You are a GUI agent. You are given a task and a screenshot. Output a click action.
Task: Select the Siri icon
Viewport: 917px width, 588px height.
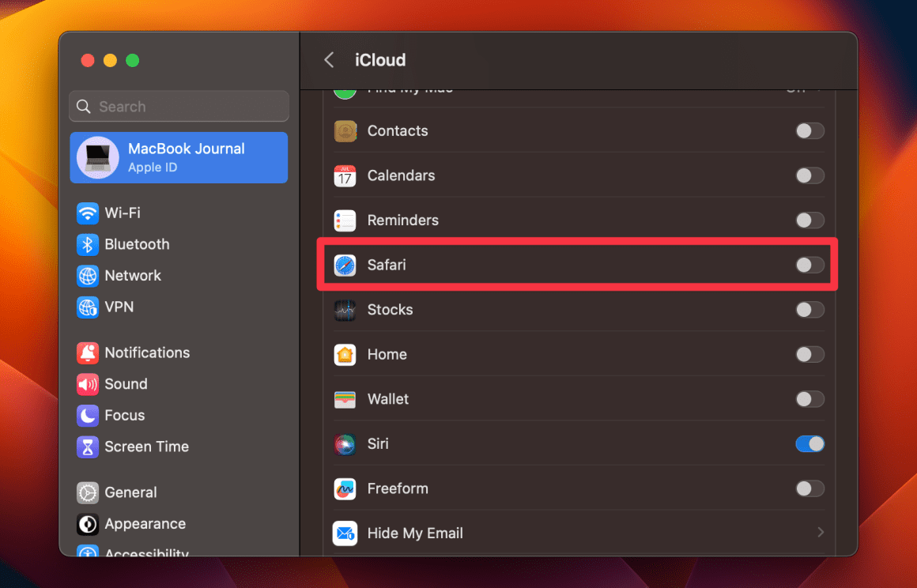tap(345, 443)
